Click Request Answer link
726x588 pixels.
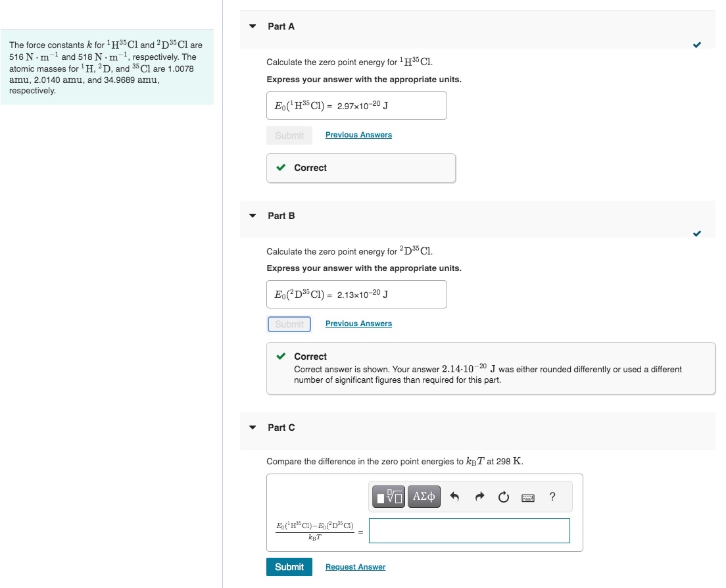(x=355, y=567)
